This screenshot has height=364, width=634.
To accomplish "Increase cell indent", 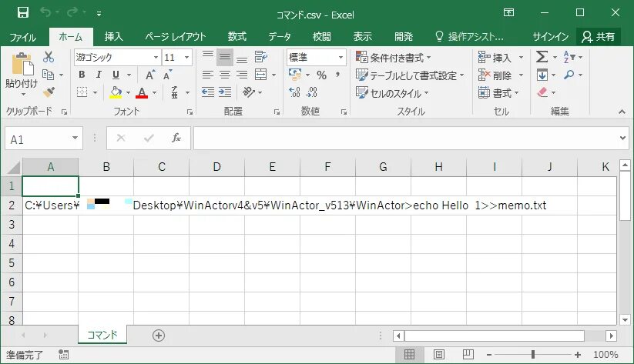I will point(225,92).
